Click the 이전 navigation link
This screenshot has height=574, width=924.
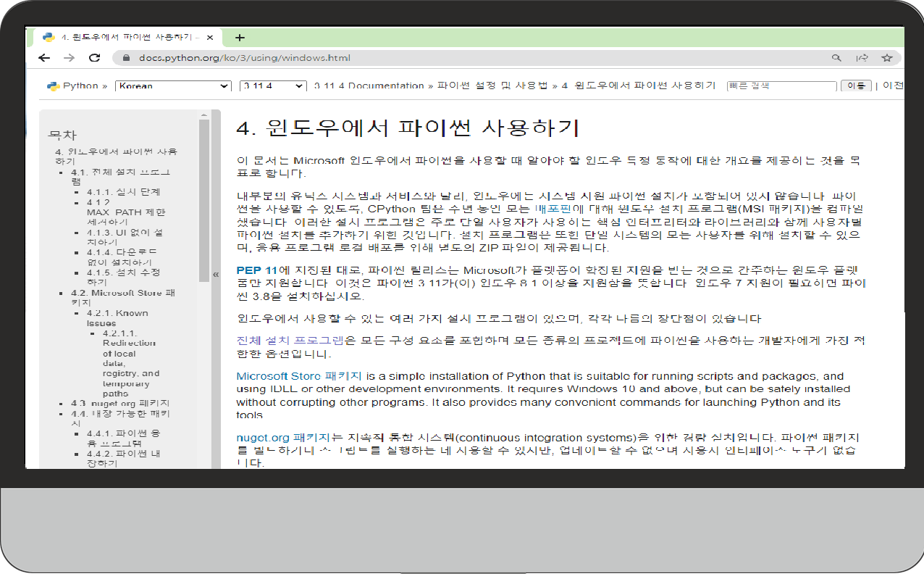tap(893, 86)
